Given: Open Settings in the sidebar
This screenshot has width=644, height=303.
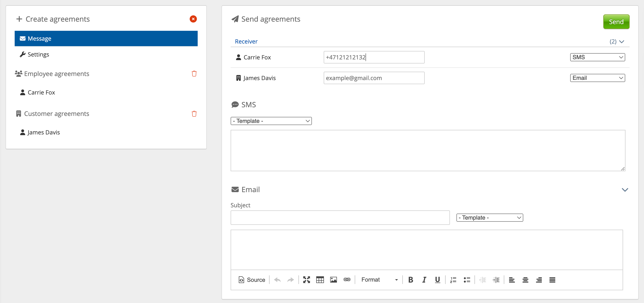Looking at the screenshot, I should click(x=38, y=55).
